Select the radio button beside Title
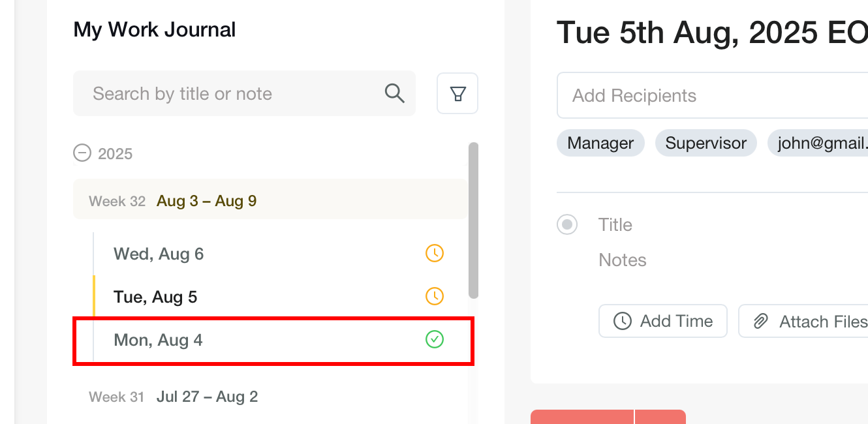The height and width of the screenshot is (424, 868). click(x=567, y=225)
